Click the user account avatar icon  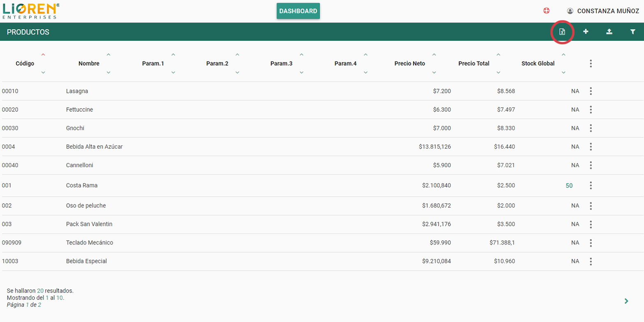pyautogui.click(x=570, y=11)
